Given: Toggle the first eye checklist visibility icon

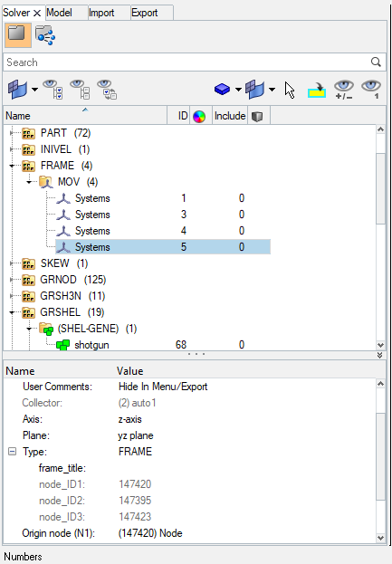Looking at the screenshot, I should click(53, 90).
